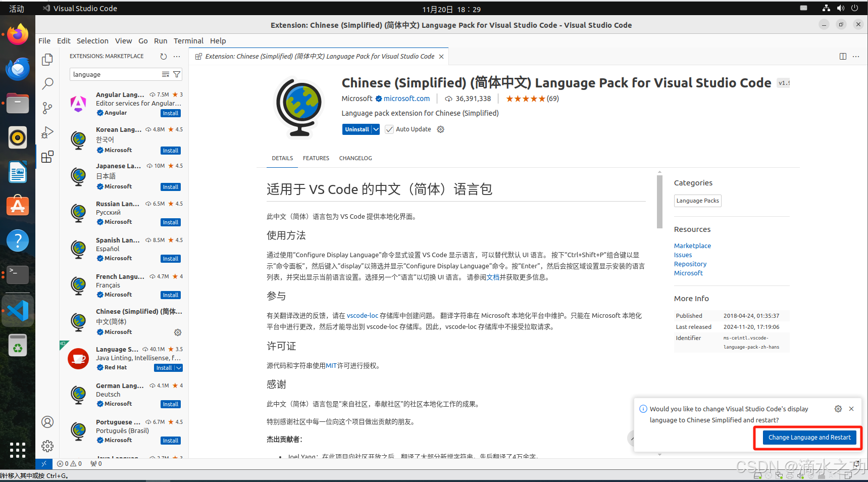Switch to the FEATURES tab
The height and width of the screenshot is (482, 868).
pos(316,158)
